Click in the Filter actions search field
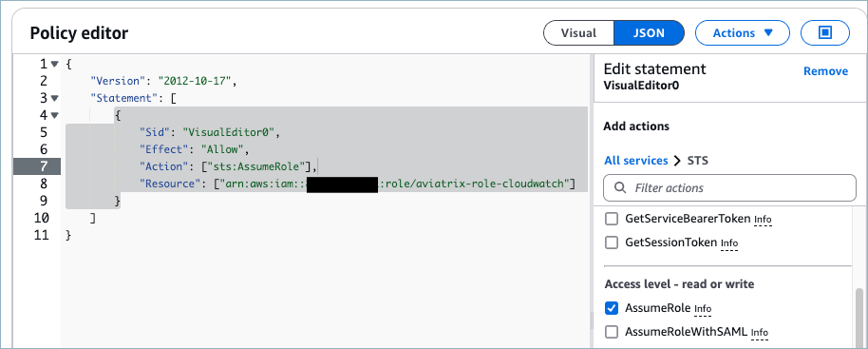The height and width of the screenshot is (349, 868). [729, 187]
